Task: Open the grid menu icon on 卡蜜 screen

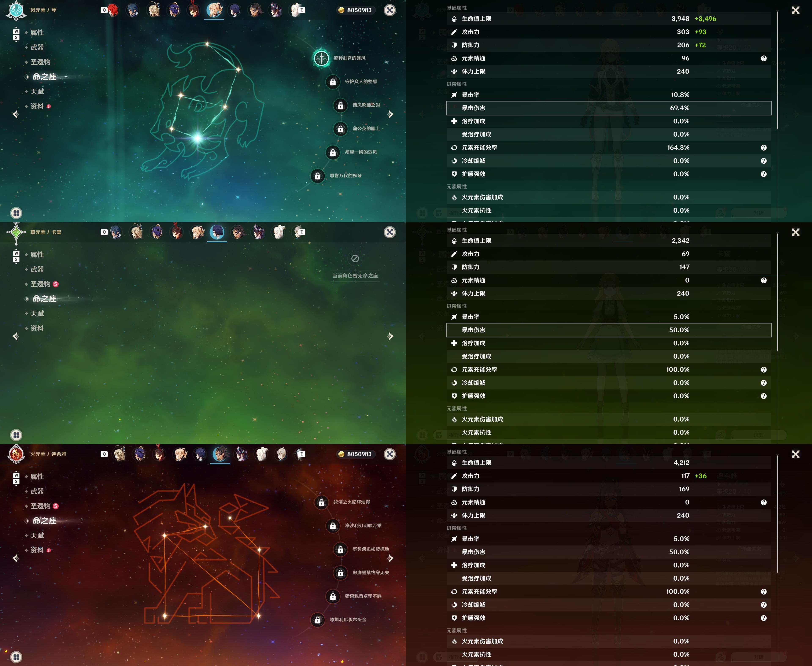Action: pyautogui.click(x=16, y=435)
